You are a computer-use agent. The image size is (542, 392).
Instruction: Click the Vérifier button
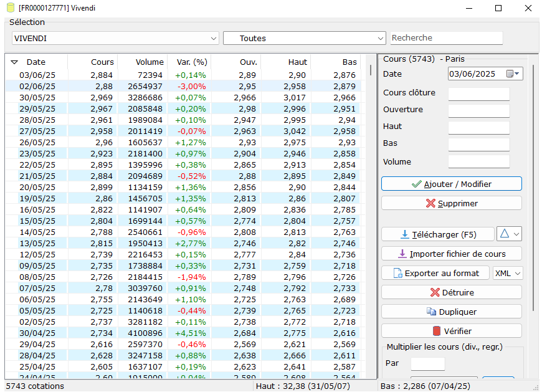coord(452,331)
